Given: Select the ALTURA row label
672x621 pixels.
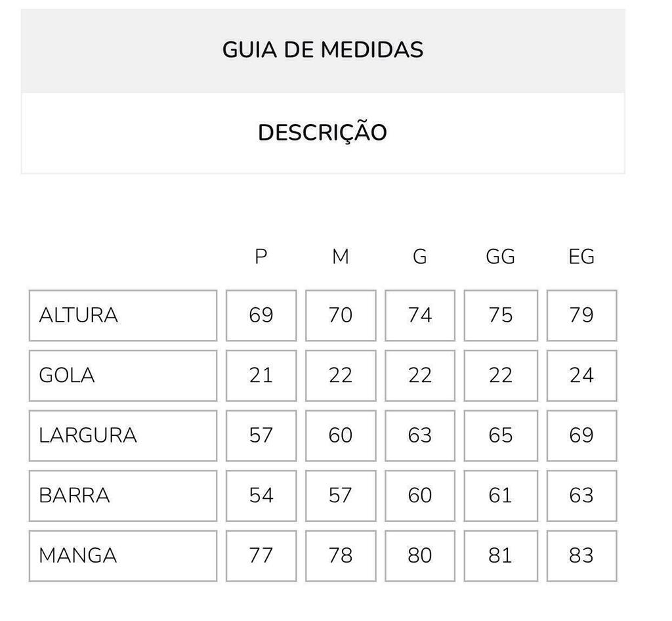Looking at the screenshot, I should [123, 316].
